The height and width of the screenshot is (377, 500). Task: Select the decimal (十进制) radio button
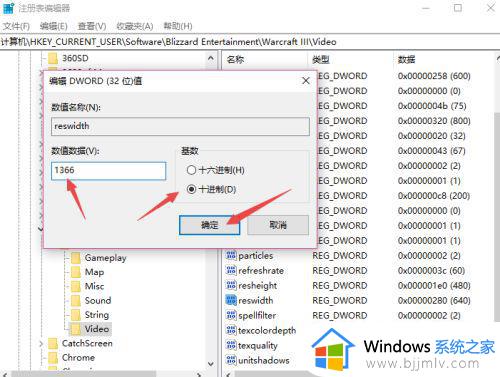pos(191,189)
